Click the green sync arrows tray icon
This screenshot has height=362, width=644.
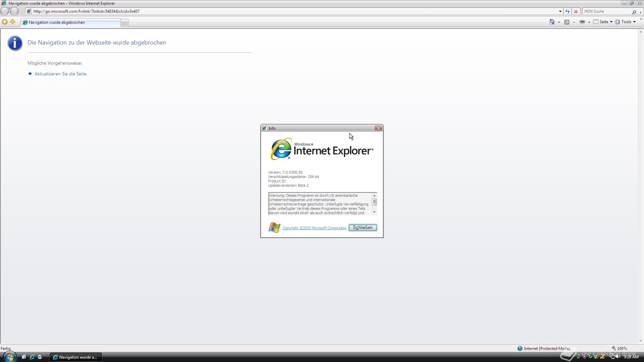coord(579,357)
